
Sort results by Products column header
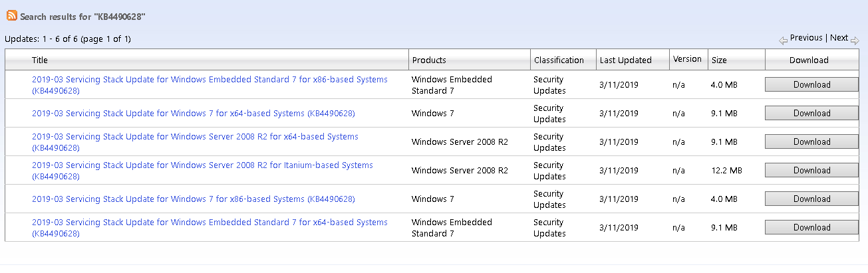coord(429,60)
